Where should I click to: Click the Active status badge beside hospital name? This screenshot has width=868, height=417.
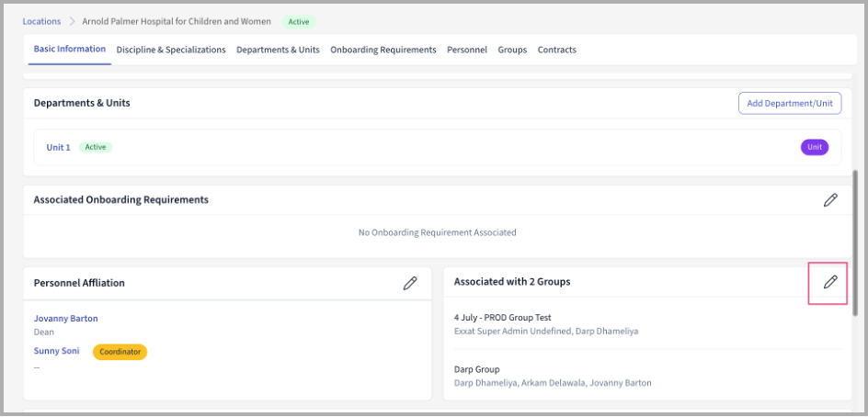click(x=298, y=21)
